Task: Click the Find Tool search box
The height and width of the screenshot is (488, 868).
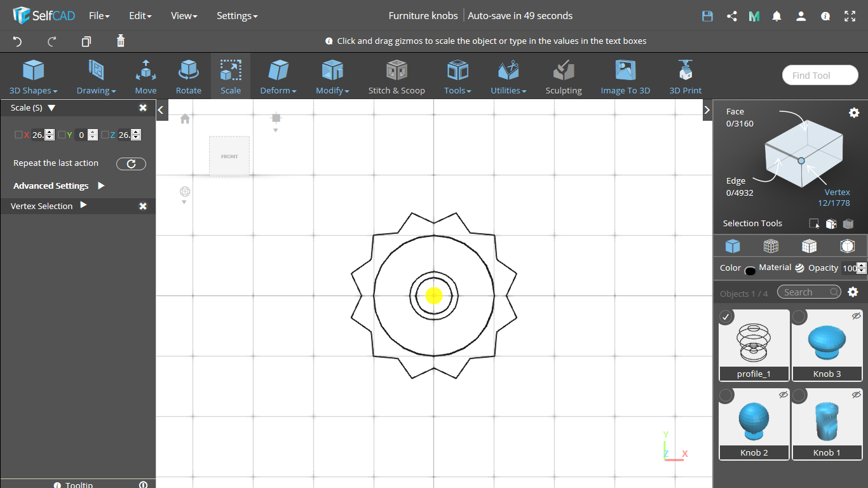Action: click(820, 75)
